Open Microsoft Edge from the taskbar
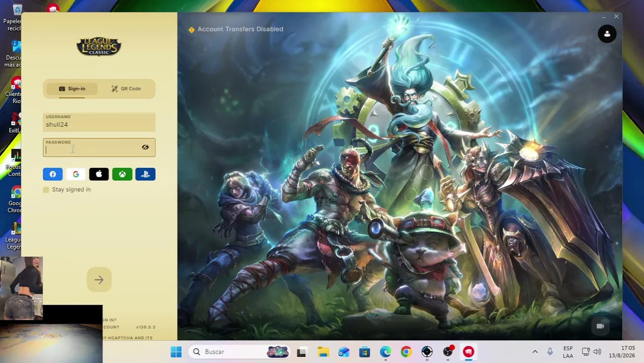 click(385, 352)
